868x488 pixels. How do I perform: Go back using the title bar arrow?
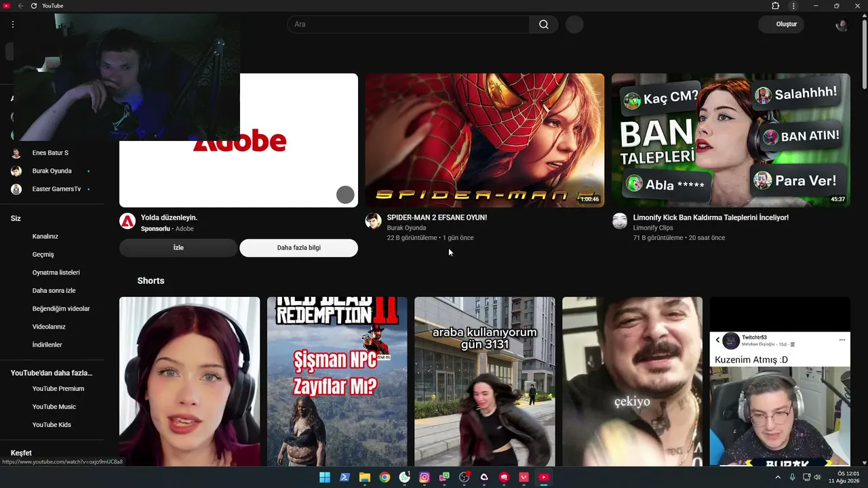(x=20, y=6)
